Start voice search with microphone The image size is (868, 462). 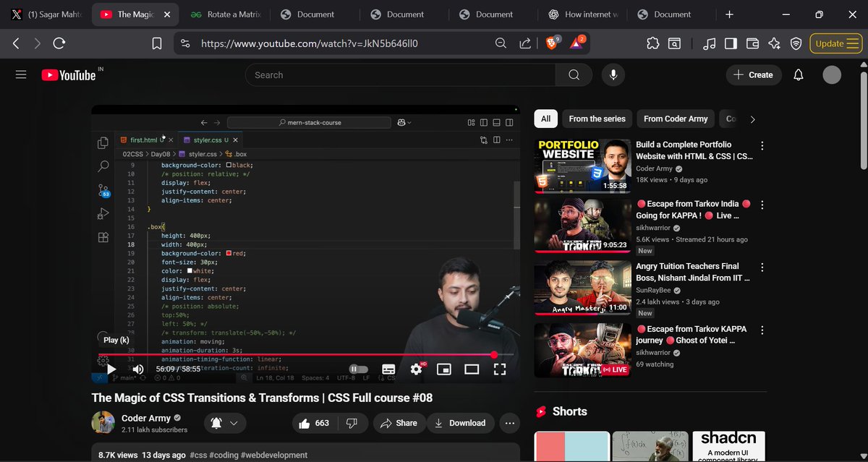[613, 74]
